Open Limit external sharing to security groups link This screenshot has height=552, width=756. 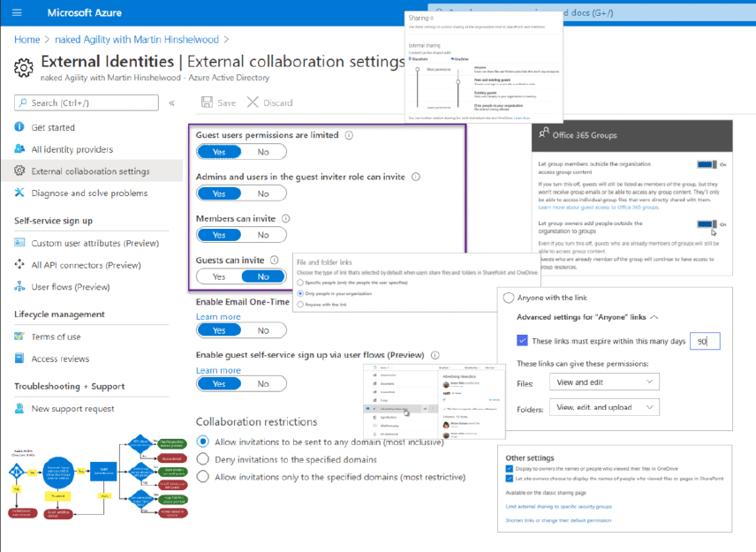click(x=558, y=507)
